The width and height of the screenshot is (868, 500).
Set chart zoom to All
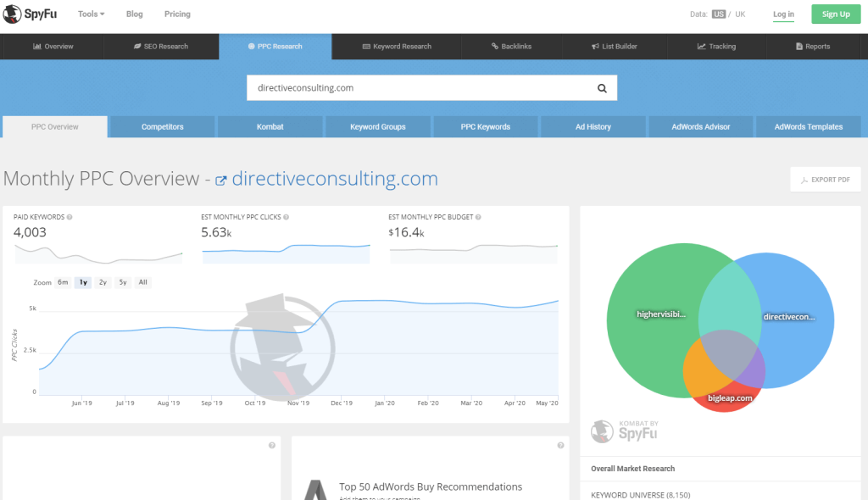142,282
